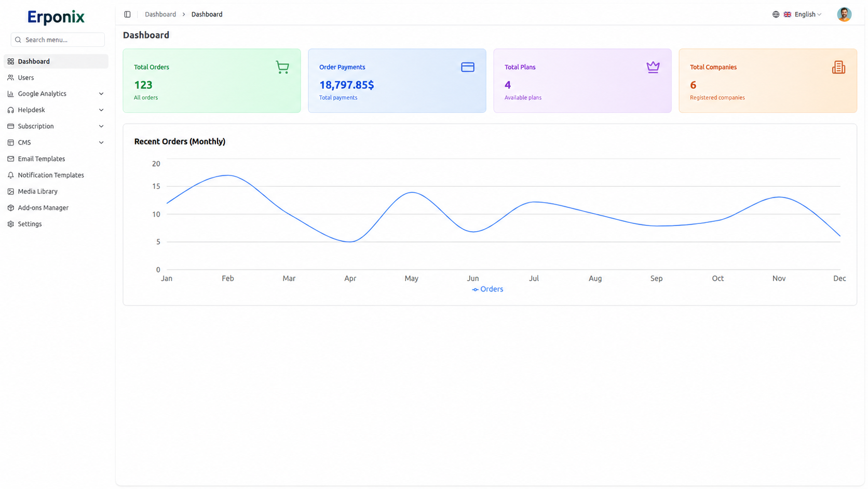This screenshot has height=489, width=868.
Task: Click the Dashboard grid icon in sidebar
Action: 11,61
